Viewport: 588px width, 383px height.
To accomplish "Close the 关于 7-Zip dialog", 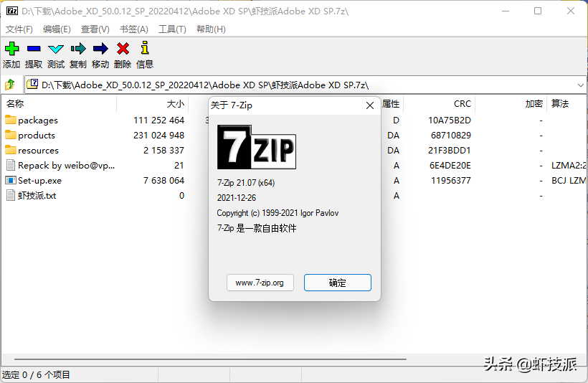I will tap(370, 105).
